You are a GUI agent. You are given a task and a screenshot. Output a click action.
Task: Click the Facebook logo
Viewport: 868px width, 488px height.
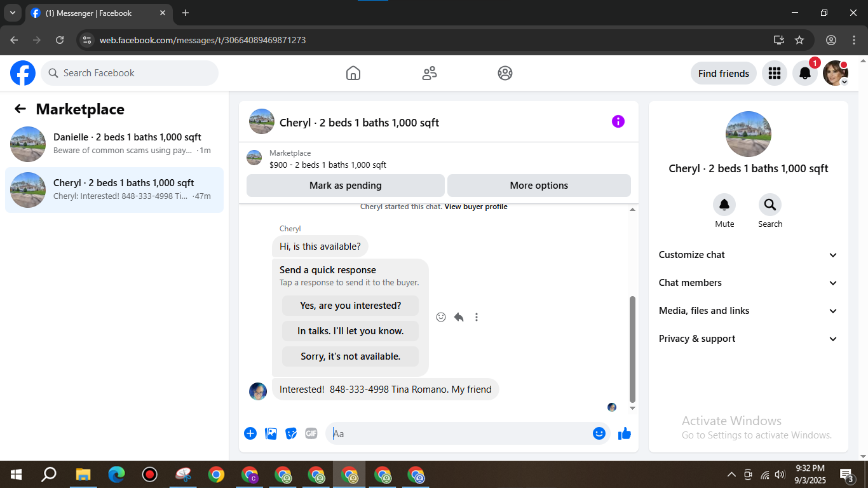(x=23, y=73)
